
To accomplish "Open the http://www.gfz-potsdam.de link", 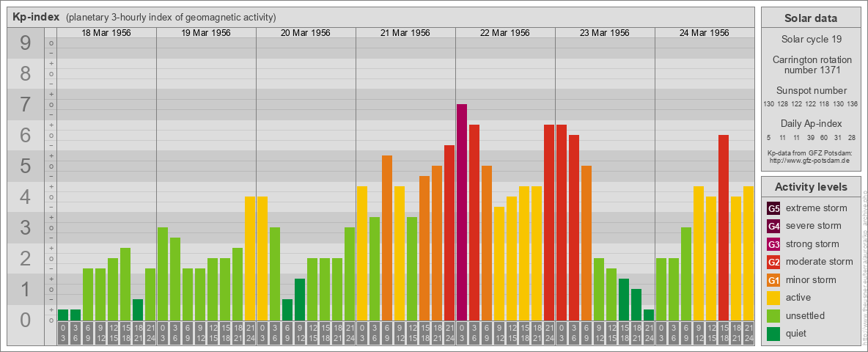I will [811, 161].
